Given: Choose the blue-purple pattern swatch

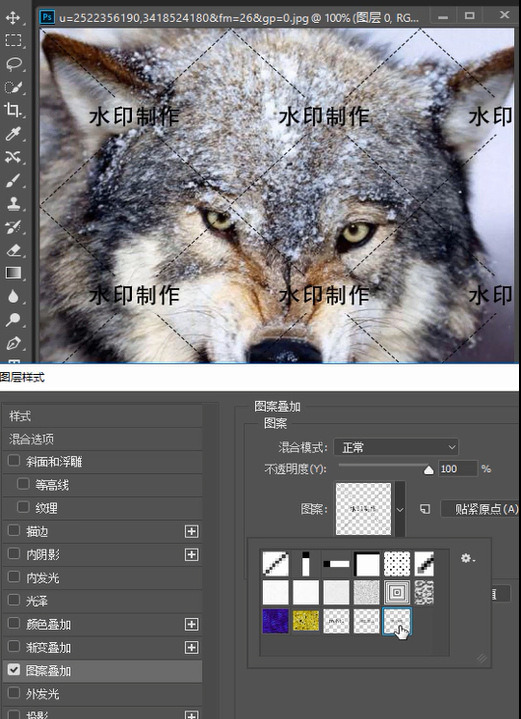Looking at the screenshot, I should (x=276, y=621).
